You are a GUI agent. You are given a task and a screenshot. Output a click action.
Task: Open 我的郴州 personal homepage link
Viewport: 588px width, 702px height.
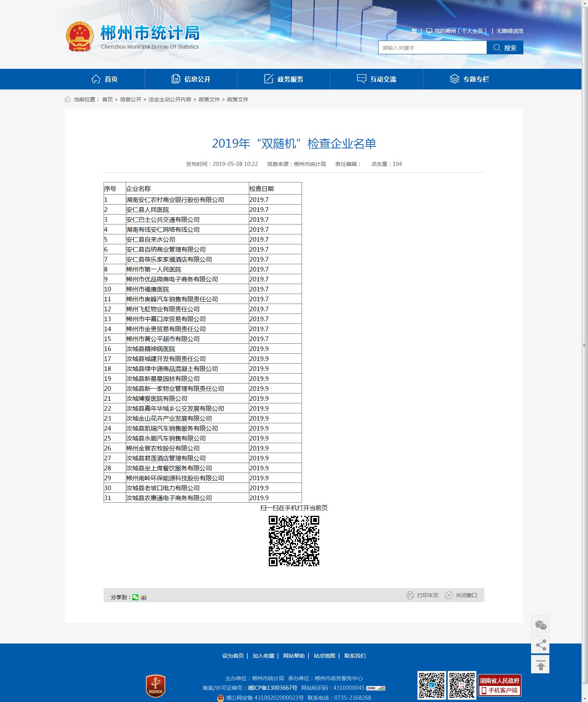pyautogui.click(x=456, y=31)
